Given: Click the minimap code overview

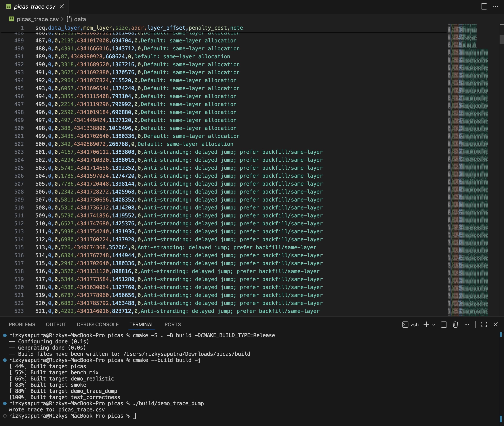Looking at the screenshot, I should 468,169.
